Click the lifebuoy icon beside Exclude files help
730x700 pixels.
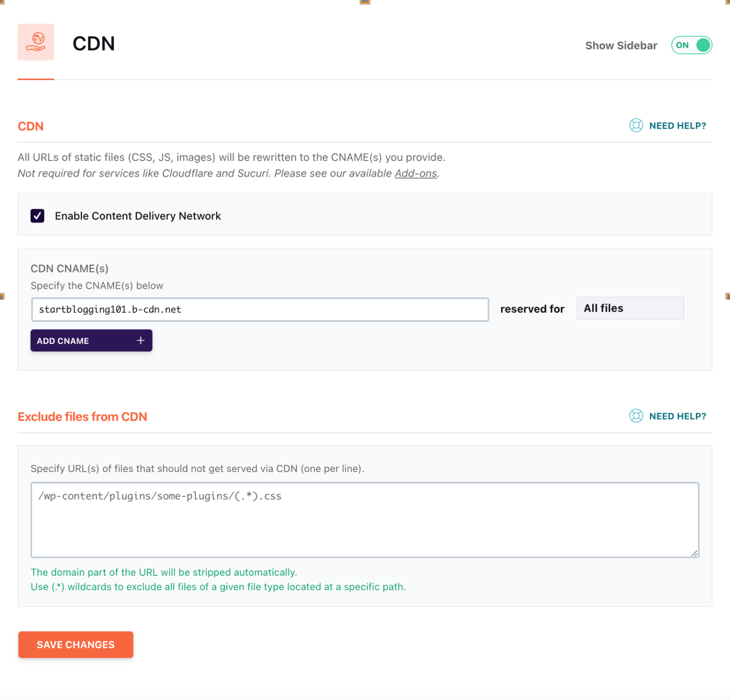[635, 416]
